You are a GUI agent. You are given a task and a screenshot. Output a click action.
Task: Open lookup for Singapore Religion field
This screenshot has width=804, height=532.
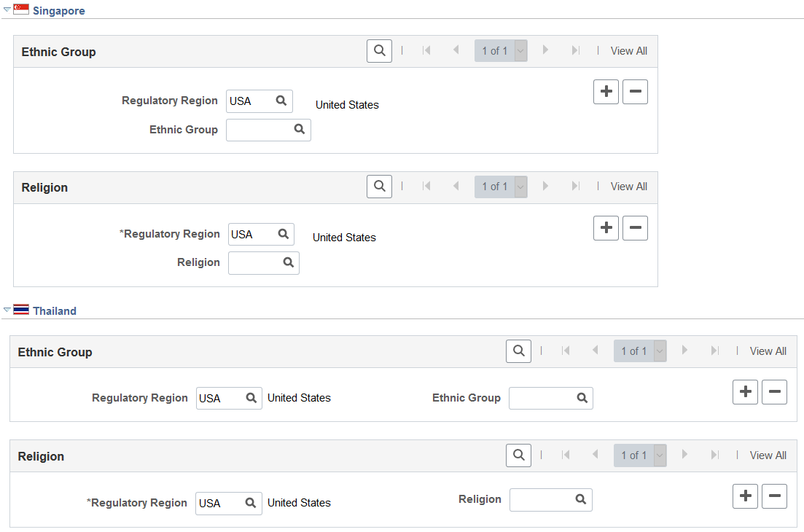coord(289,262)
